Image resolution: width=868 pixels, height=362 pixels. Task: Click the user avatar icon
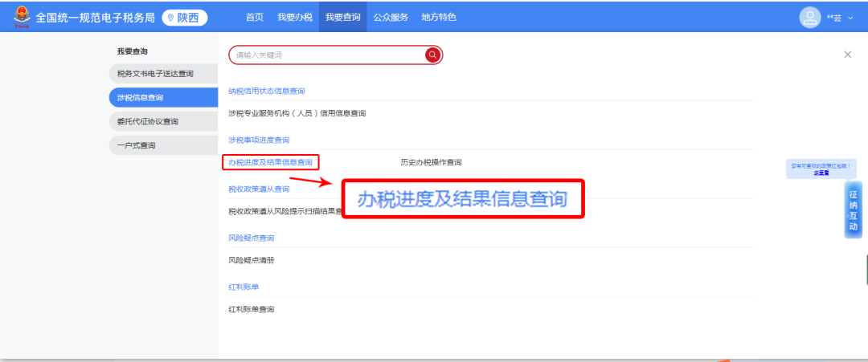(810, 17)
